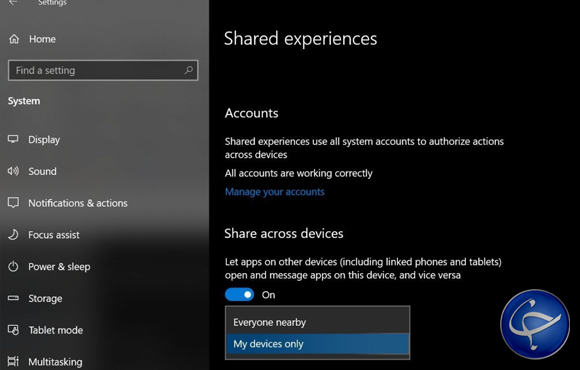Viewport: 580px width, 370px height.
Task: Click the Settings window title
Action: tap(52, 3)
